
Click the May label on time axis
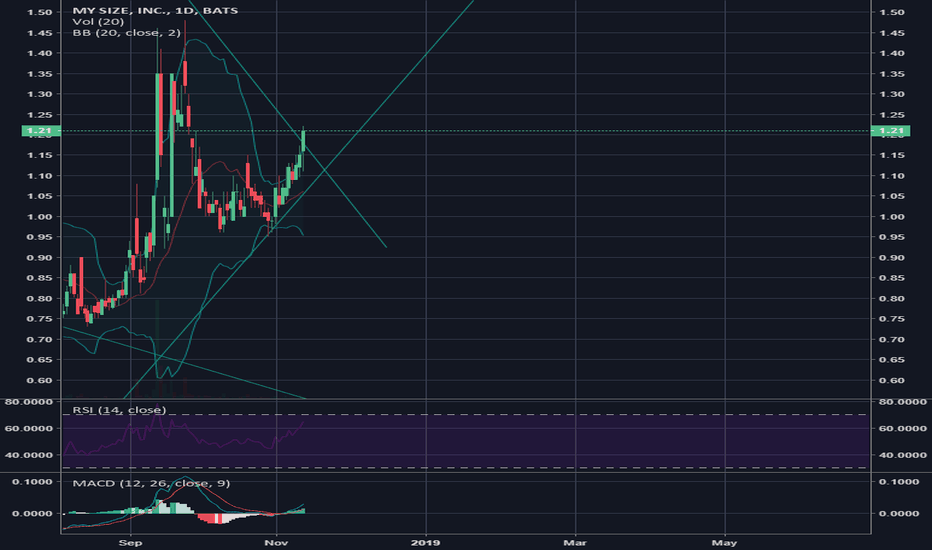[725, 542]
